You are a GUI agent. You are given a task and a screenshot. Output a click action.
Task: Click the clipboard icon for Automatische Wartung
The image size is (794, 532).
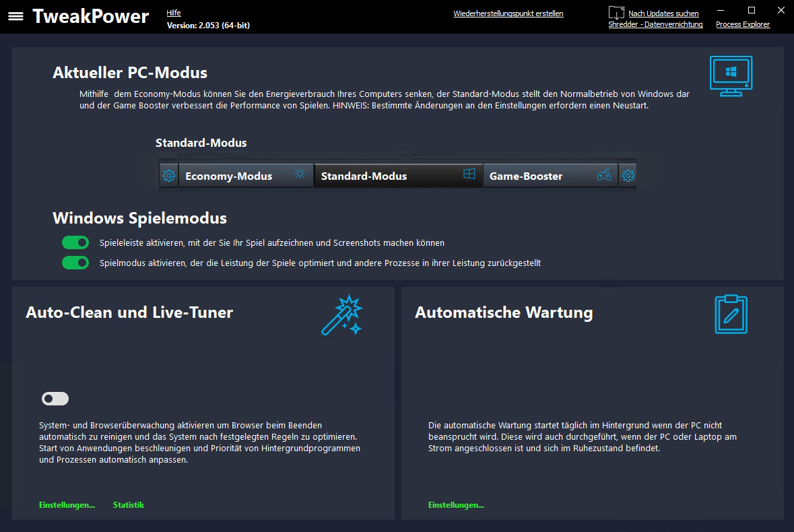coord(731,314)
